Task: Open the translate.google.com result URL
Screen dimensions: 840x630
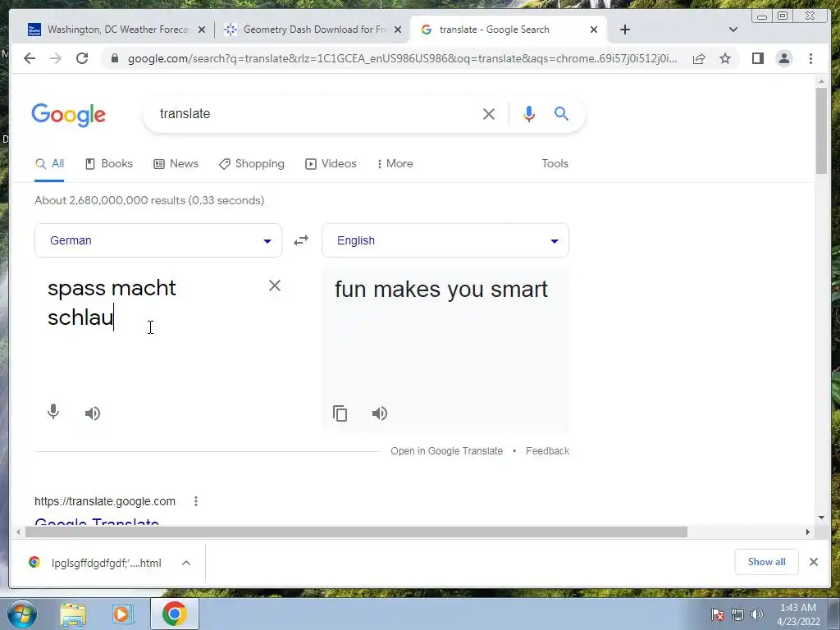Action: 105,501
